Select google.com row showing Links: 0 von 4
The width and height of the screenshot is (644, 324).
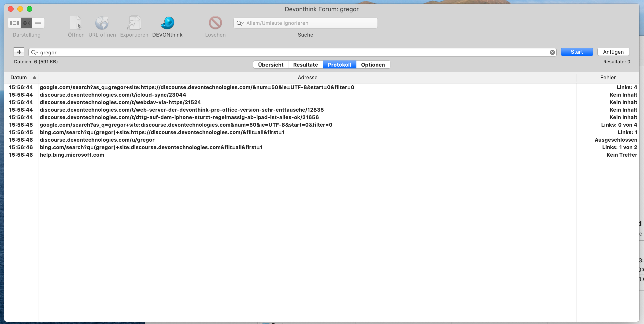pyautogui.click(x=322, y=125)
